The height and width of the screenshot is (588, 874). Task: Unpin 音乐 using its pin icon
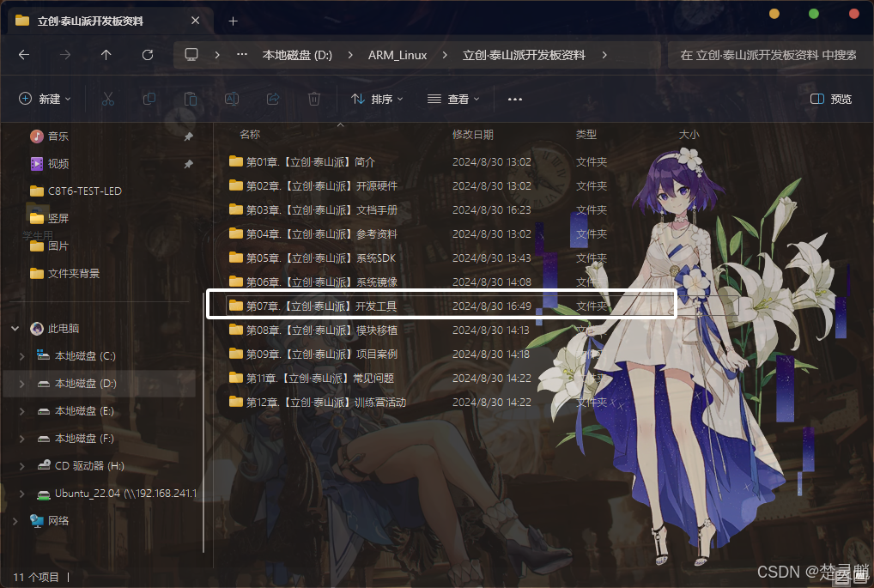188,136
